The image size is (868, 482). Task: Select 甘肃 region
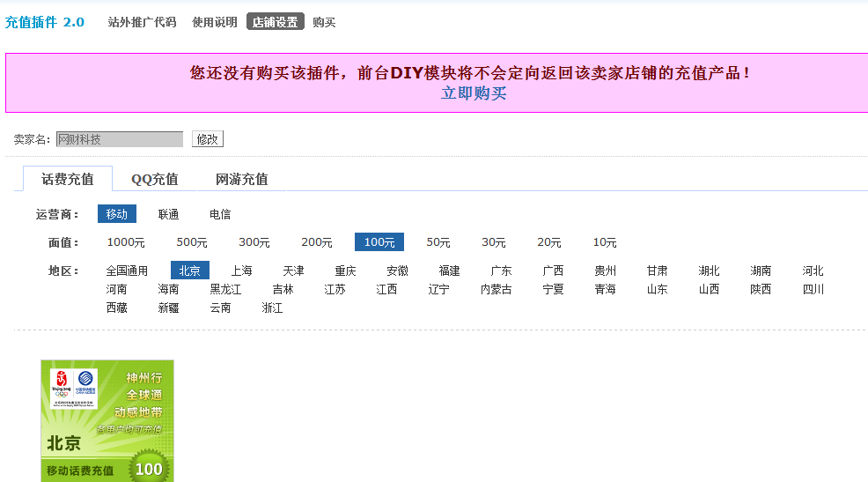click(x=657, y=271)
